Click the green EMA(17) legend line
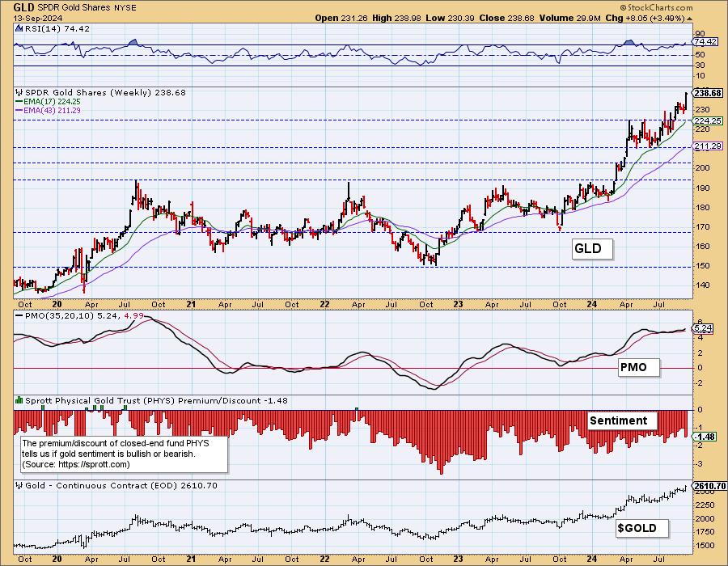Viewport: 728px width, 566px height. click(19, 102)
